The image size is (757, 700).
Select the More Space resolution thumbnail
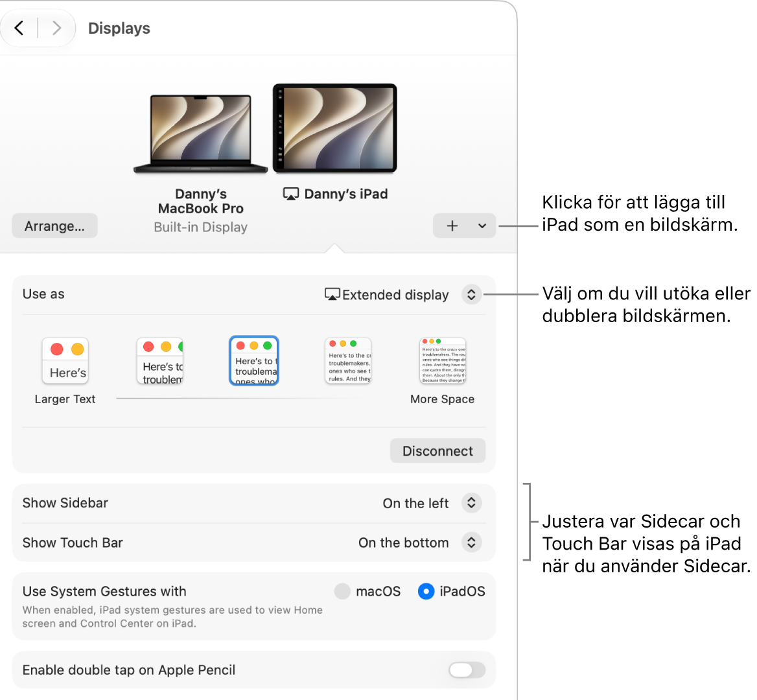click(x=443, y=360)
